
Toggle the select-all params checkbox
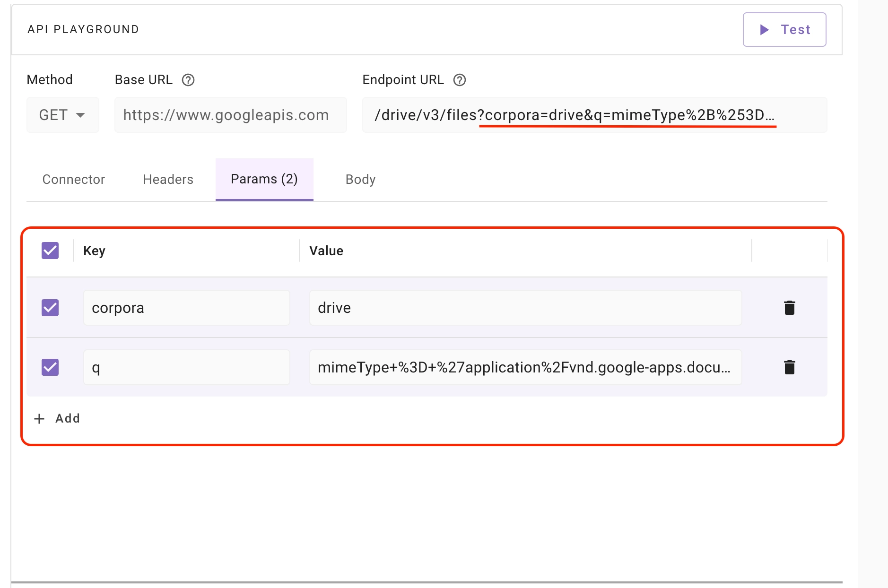[x=50, y=251]
